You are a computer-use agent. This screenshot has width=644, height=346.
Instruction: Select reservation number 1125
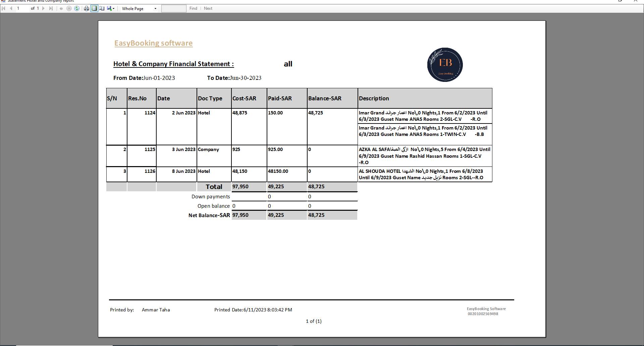[150, 149]
